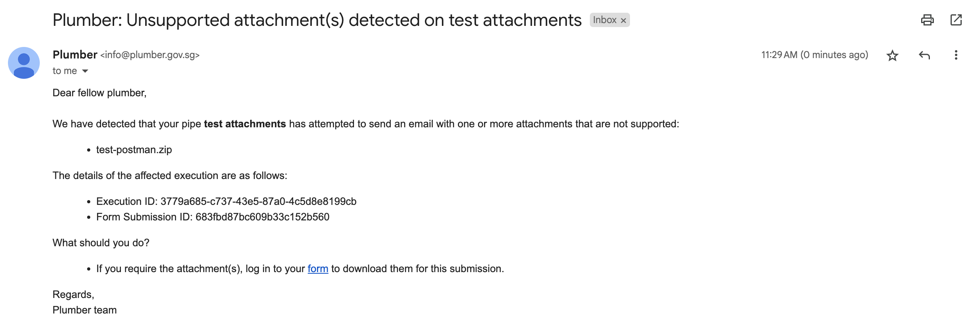980x331 pixels.
Task: Open the "form" hyperlink in the email
Action: pyautogui.click(x=318, y=269)
